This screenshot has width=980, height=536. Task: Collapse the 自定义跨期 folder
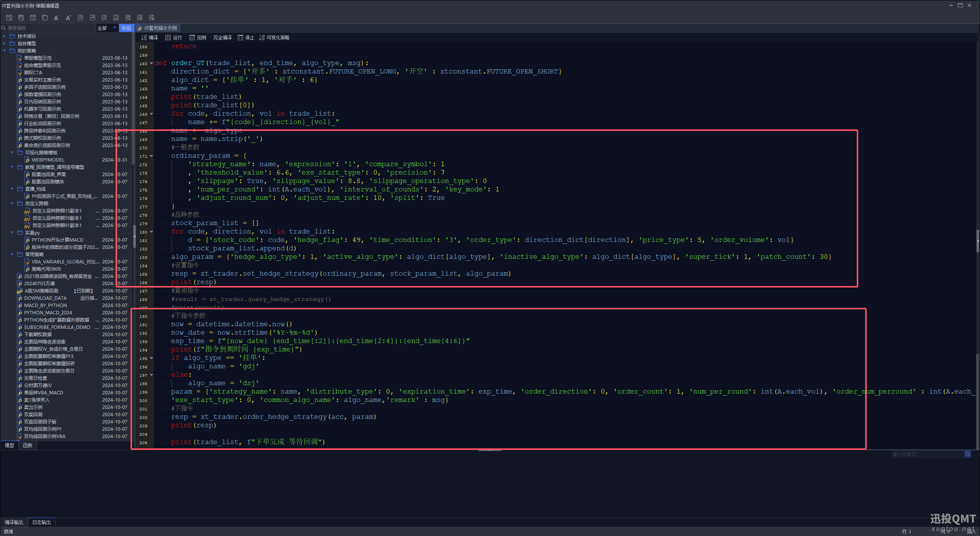[x=12, y=203]
